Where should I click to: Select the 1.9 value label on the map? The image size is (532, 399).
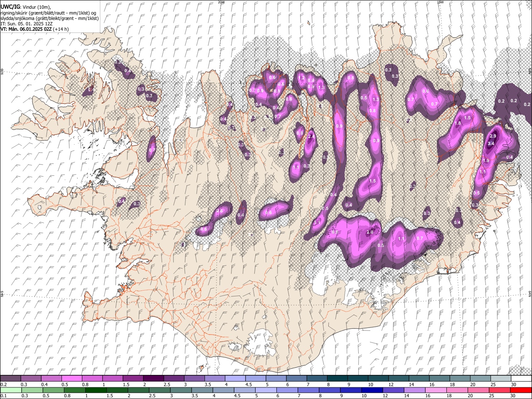(x=486, y=161)
